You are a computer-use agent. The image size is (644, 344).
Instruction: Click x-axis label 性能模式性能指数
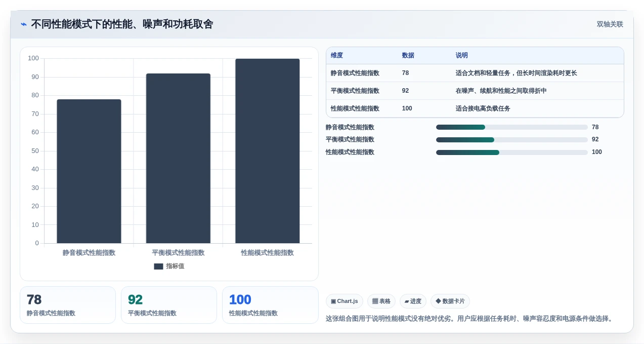coord(268,252)
